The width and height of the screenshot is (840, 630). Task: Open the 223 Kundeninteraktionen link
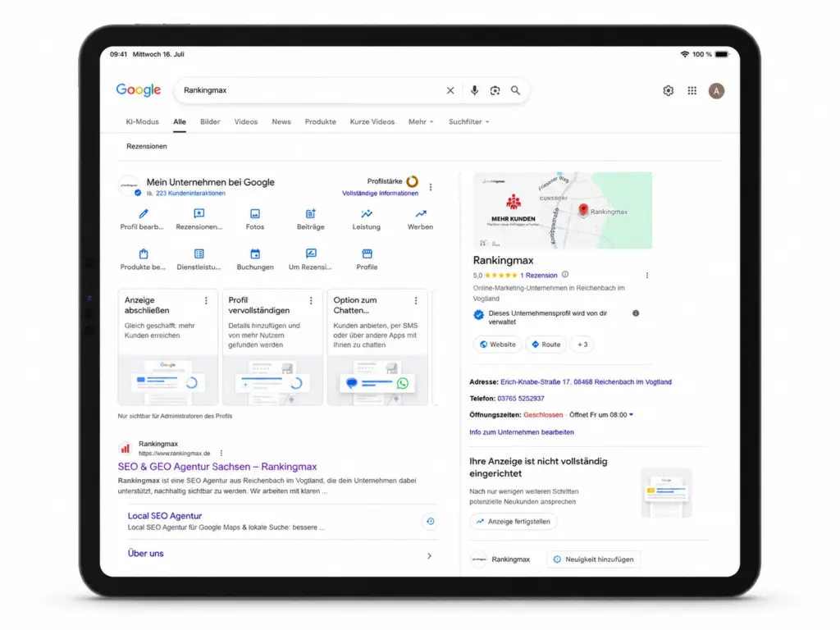[x=190, y=194]
